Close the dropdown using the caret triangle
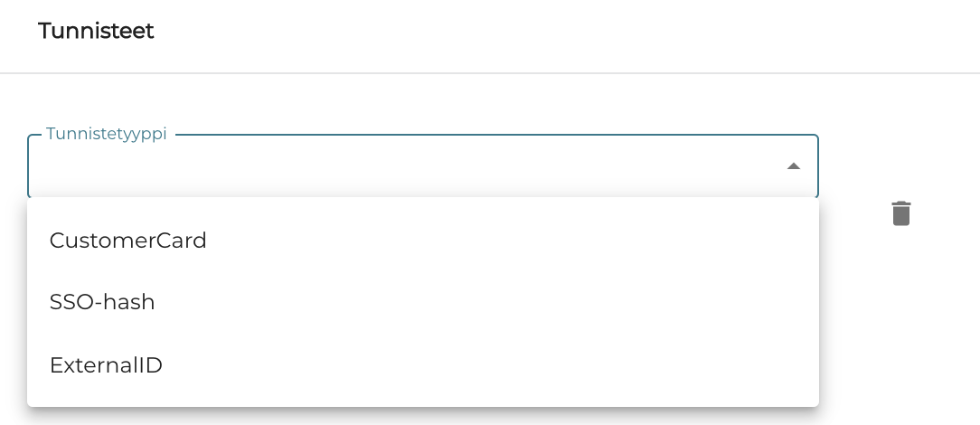 [x=793, y=166]
